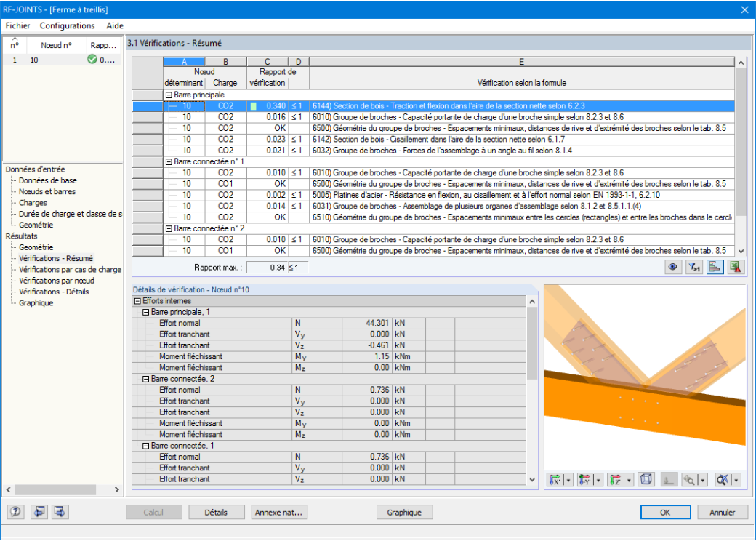Click the isometric cube view icon
The image size is (756, 541).
pos(646,479)
